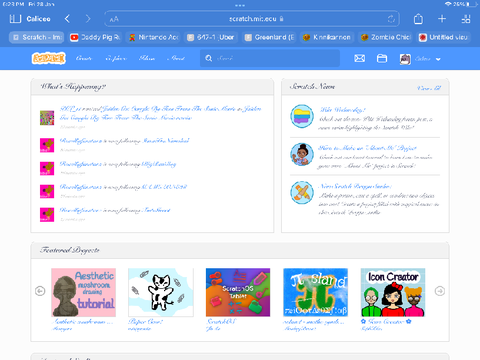Screen dimensions: 480x360
Task: Reload page using refresh icon in address bar
Action: [x=391, y=19]
